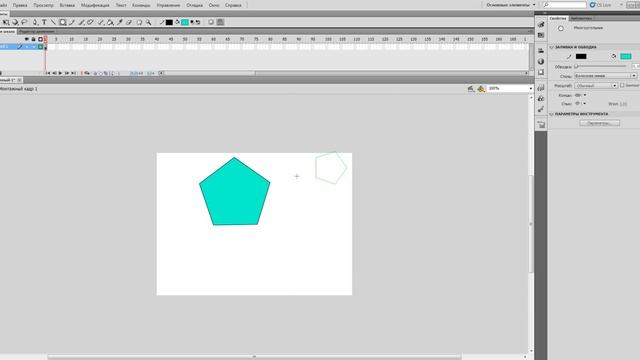The image size is (640, 360).
Task: Open the stroke cap dropdown
Action: tap(581, 95)
